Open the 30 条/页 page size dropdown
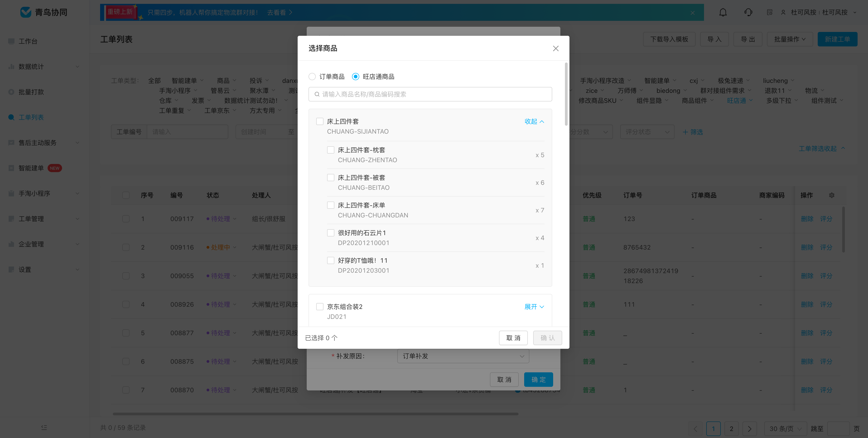 click(785, 428)
